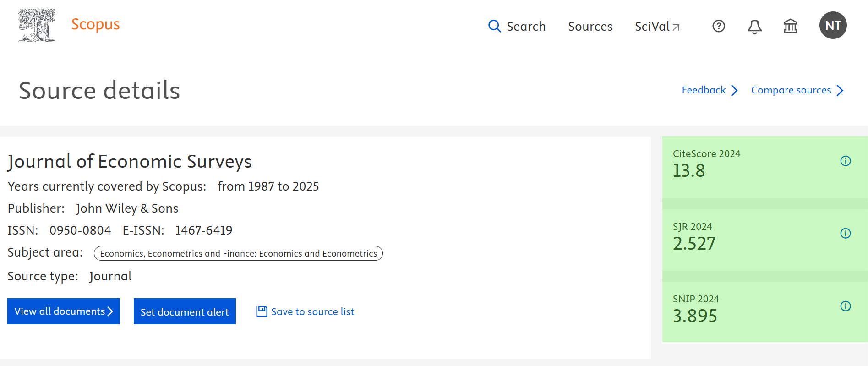868x366 pixels.
Task: Open the help question mark icon
Action: 719,26
